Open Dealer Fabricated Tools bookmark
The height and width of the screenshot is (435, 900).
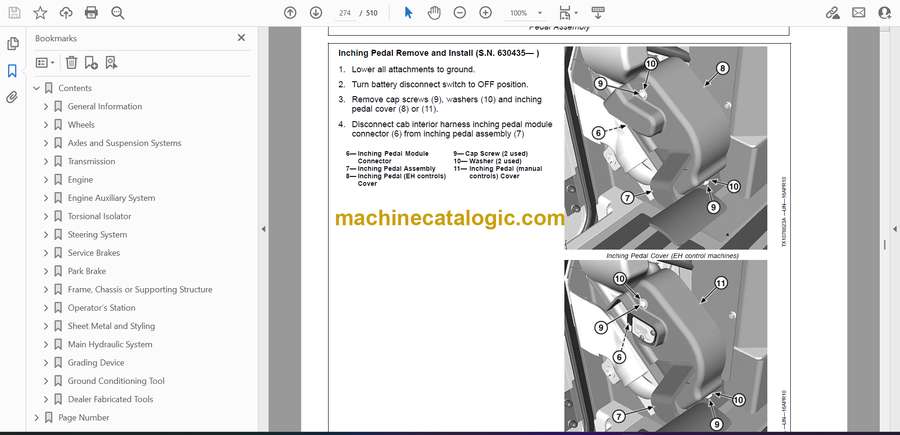[110, 399]
